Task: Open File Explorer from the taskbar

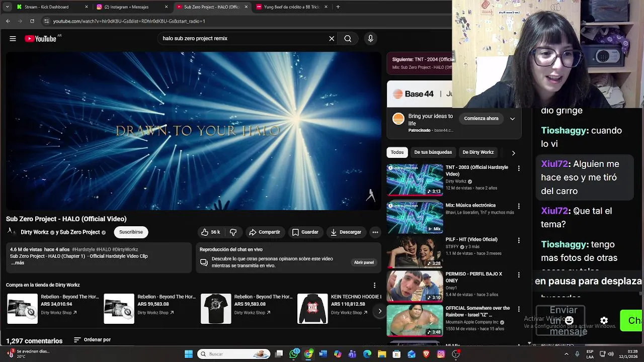Action: (382, 354)
